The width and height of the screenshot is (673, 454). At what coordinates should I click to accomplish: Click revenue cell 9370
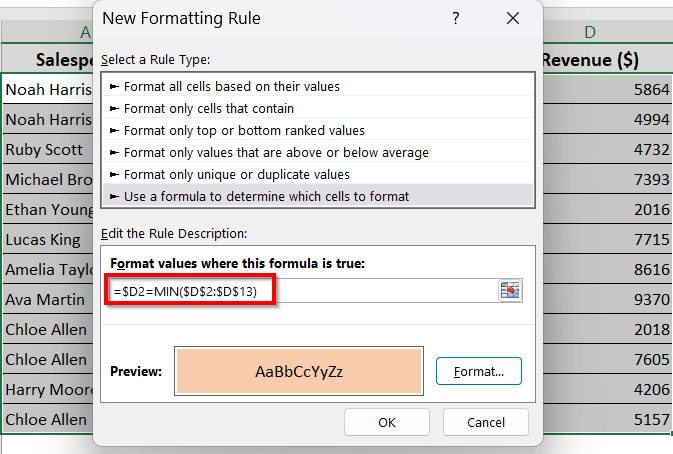pos(608,300)
